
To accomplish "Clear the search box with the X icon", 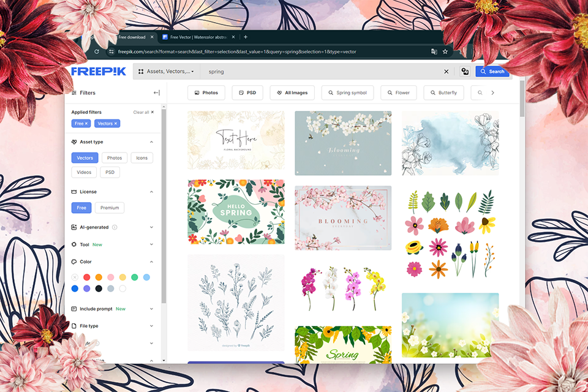I will (447, 71).
